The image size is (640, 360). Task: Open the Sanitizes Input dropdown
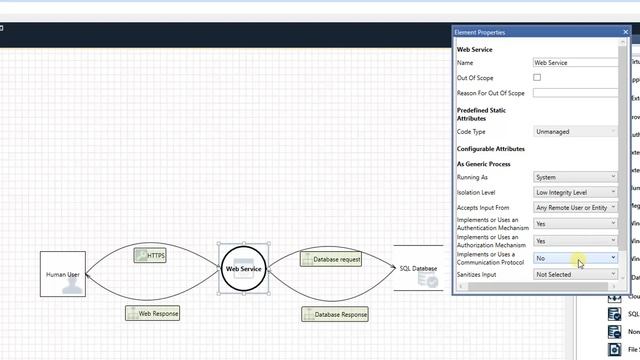[x=575, y=274]
